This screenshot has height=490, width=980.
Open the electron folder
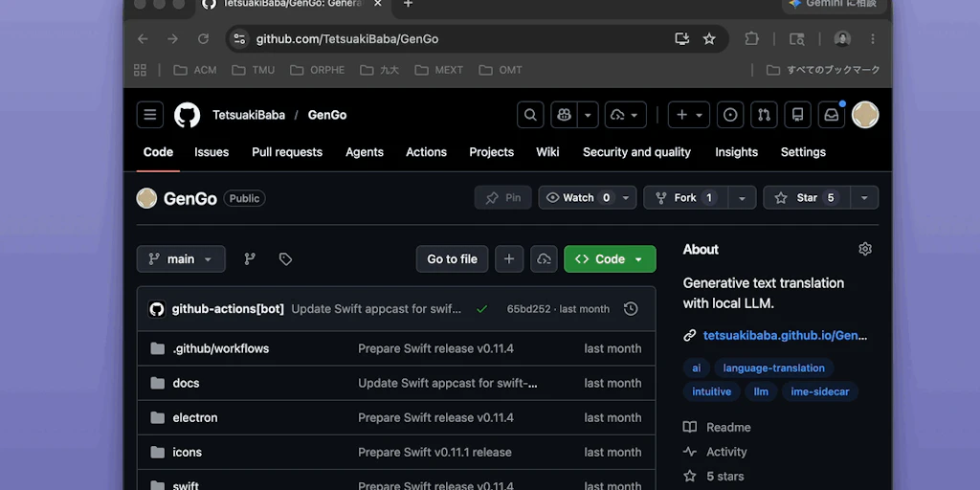pyautogui.click(x=195, y=417)
